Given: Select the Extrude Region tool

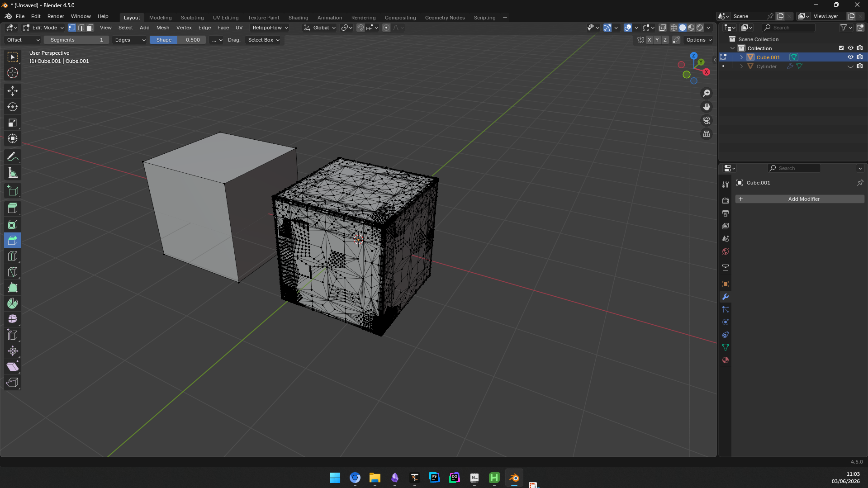Looking at the screenshot, I should click(13, 208).
